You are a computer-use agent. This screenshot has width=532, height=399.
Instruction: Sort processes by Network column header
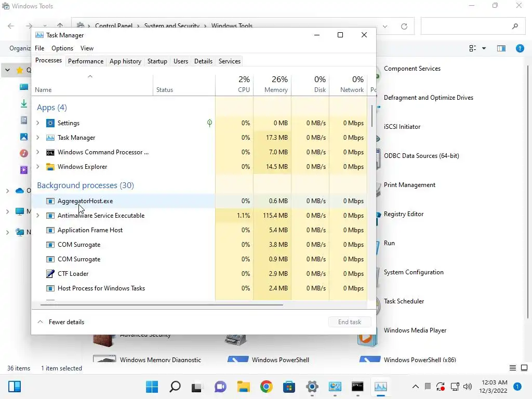349,85
